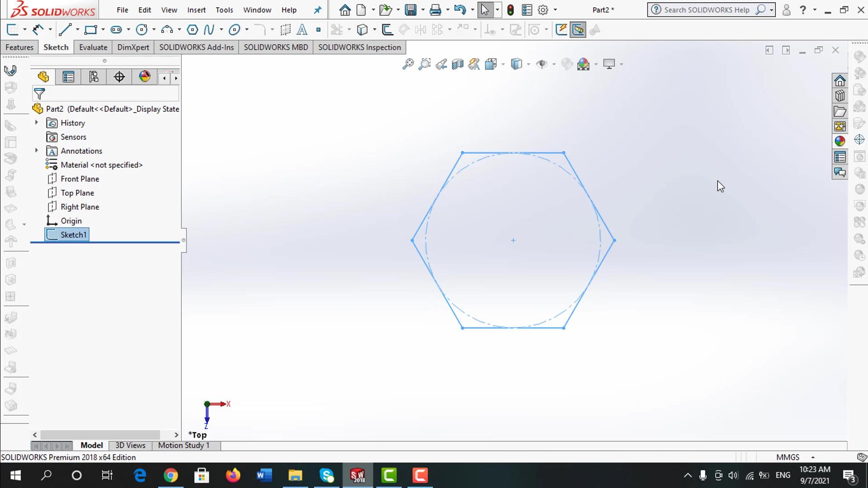Expand the Annotations tree node
This screenshot has height=488, width=868.
pos(37,150)
